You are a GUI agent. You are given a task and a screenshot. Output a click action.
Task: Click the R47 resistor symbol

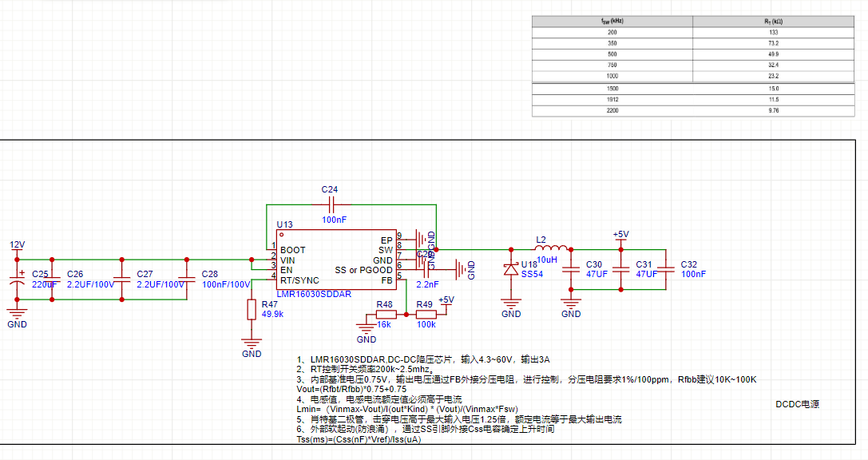point(252,310)
